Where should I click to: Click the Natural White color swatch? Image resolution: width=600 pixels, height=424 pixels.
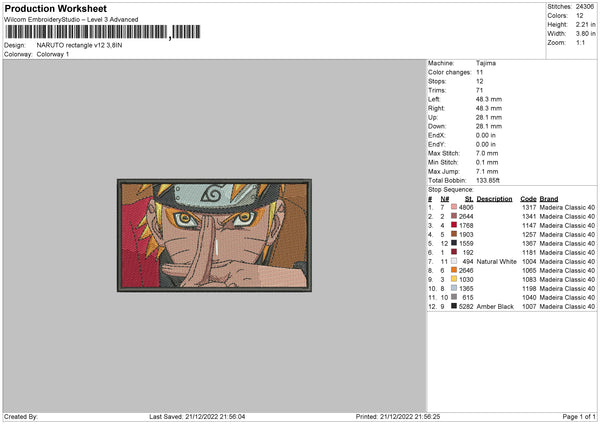(x=454, y=261)
